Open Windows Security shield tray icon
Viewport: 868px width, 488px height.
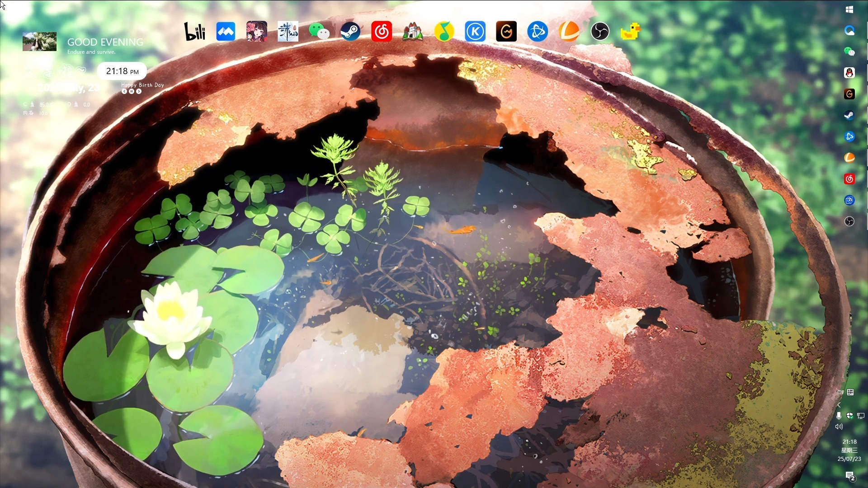849,416
